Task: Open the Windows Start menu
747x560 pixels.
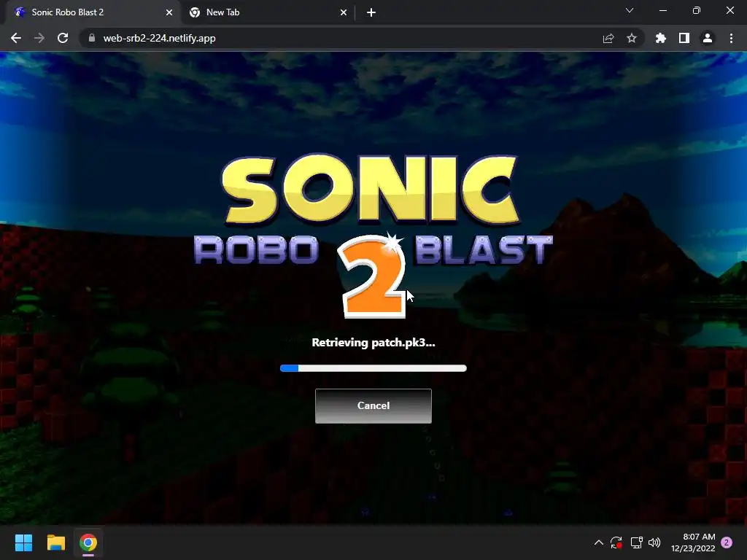Action: pyautogui.click(x=23, y=542)
